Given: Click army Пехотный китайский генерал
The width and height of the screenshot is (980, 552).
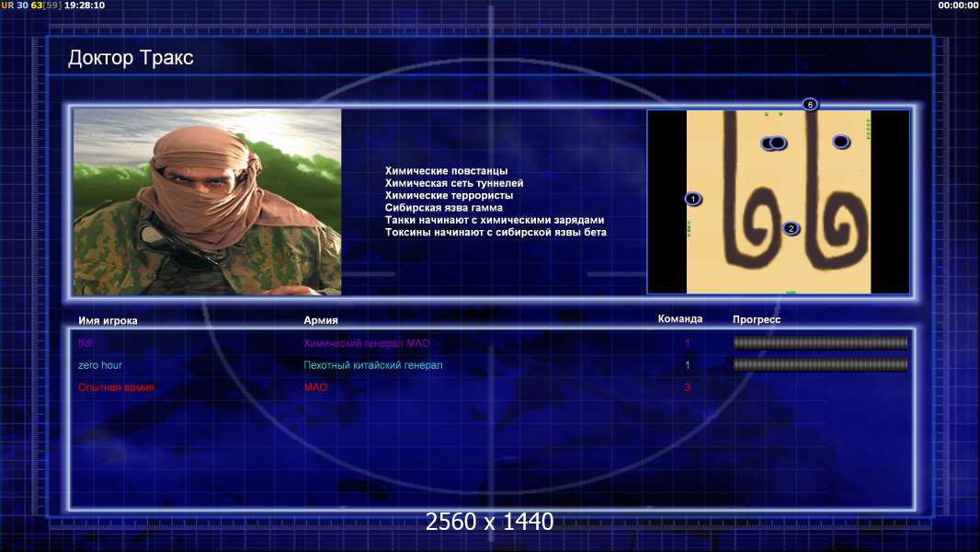Looking at the screenshot, I should [373, 365].
